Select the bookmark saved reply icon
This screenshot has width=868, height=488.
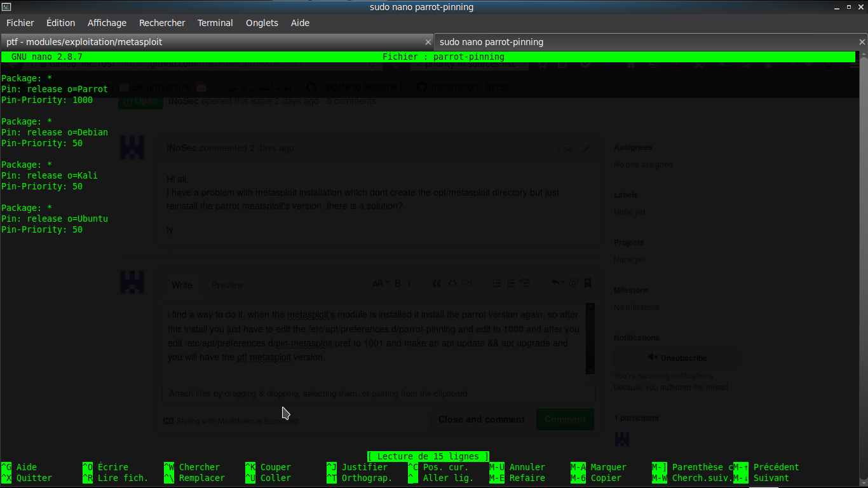(x=588, y=283)
